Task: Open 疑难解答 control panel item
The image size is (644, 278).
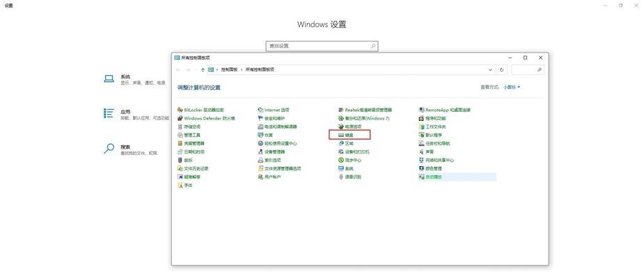Action: pyautogui.click(x=189, y=177)
